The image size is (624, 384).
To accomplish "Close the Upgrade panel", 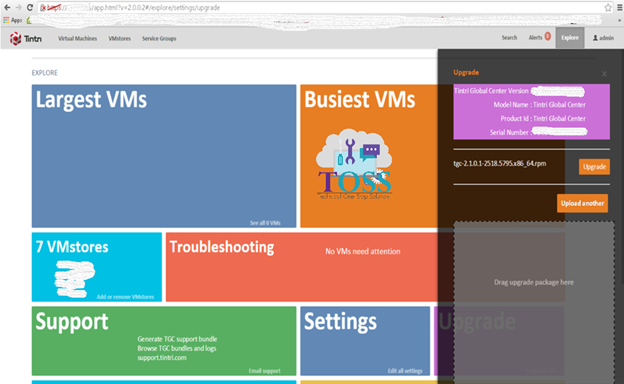I will coord(604,74).
